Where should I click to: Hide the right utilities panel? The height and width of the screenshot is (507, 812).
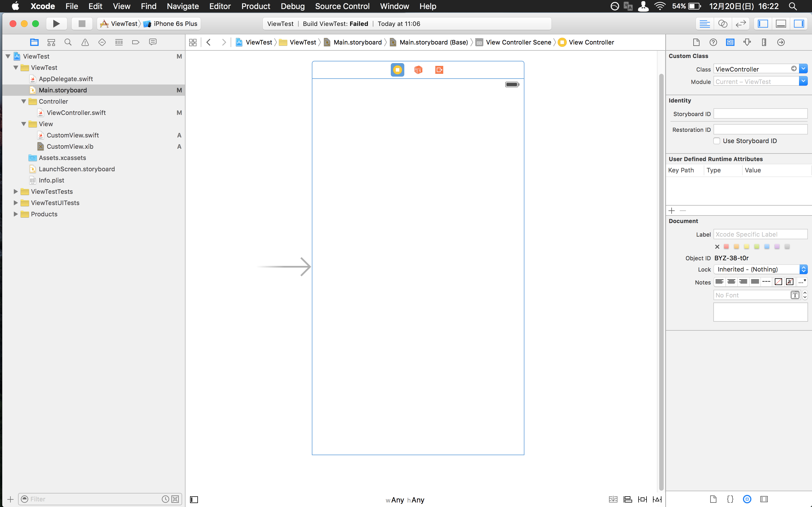(799, 23)
